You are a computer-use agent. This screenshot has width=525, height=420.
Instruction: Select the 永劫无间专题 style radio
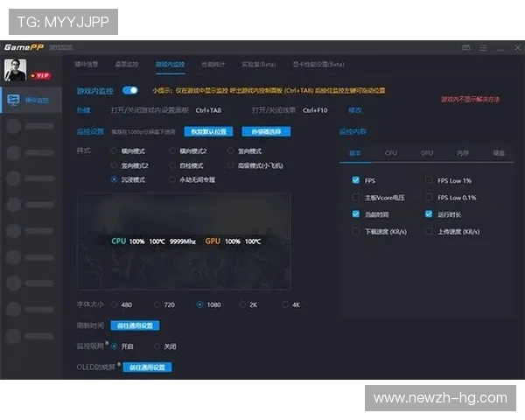coord(172,180)
